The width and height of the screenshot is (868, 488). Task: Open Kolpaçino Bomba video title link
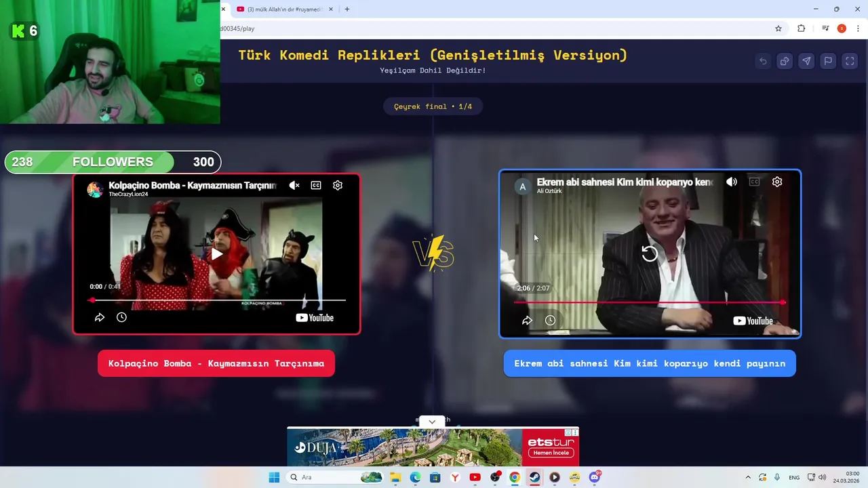193,185
